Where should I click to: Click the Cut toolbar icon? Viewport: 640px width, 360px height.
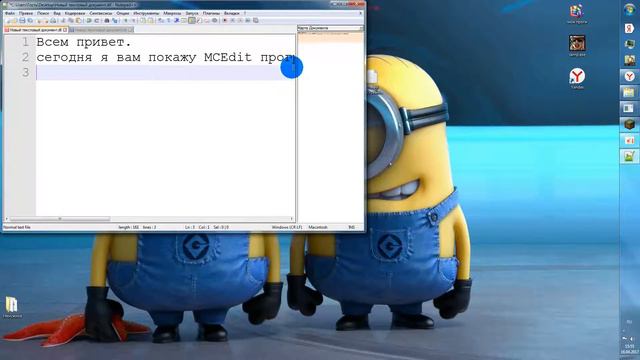pos(62,20)
